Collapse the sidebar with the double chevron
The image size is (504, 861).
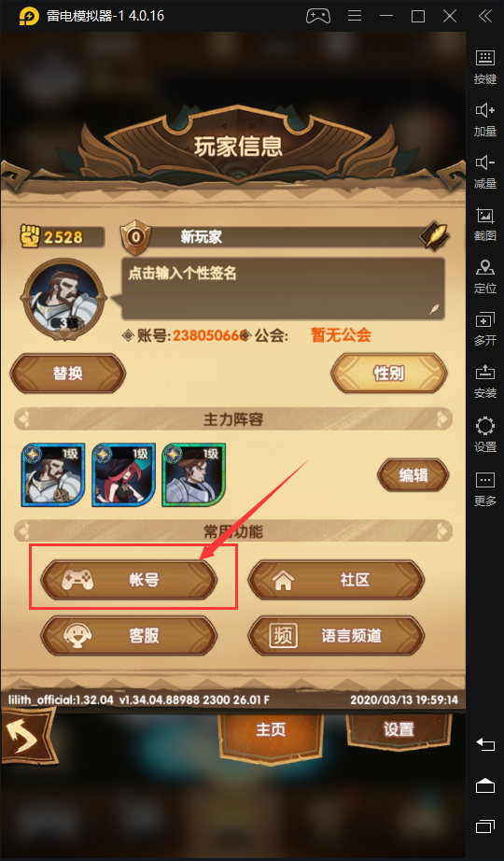click(x=484, y=16)
